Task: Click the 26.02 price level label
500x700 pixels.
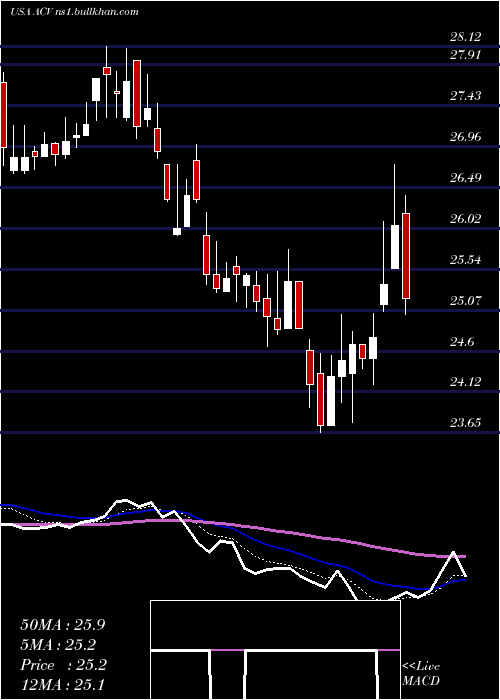Action: tap(465, 219)
